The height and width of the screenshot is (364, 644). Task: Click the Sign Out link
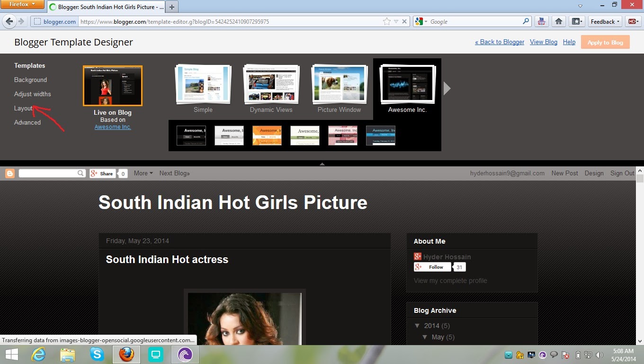coord(622,173)
